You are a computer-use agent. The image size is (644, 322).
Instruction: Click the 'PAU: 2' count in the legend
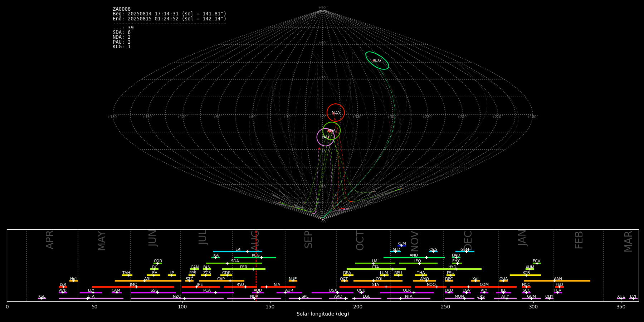click(122, 42)
